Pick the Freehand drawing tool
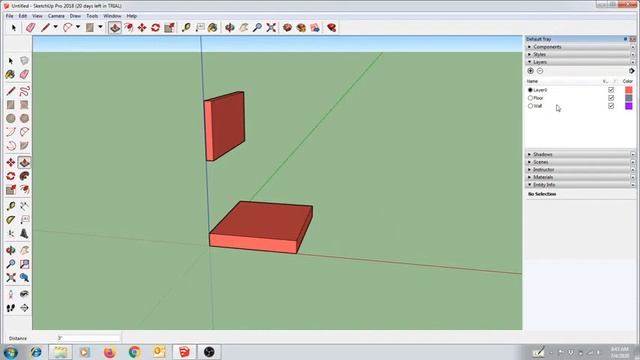Screen dimensions: 640x360 click(24, 91)
